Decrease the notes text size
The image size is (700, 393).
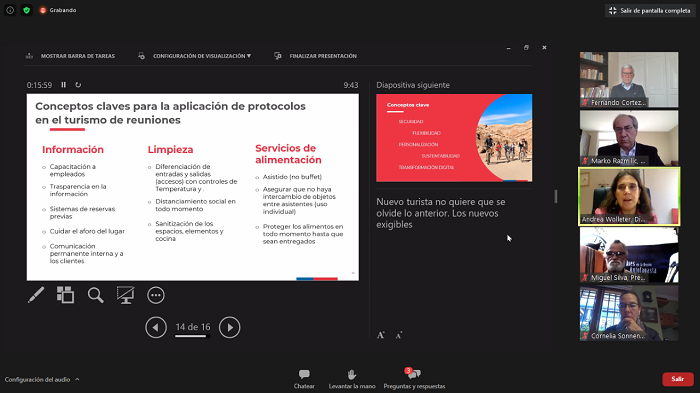[x=399, y=335]
